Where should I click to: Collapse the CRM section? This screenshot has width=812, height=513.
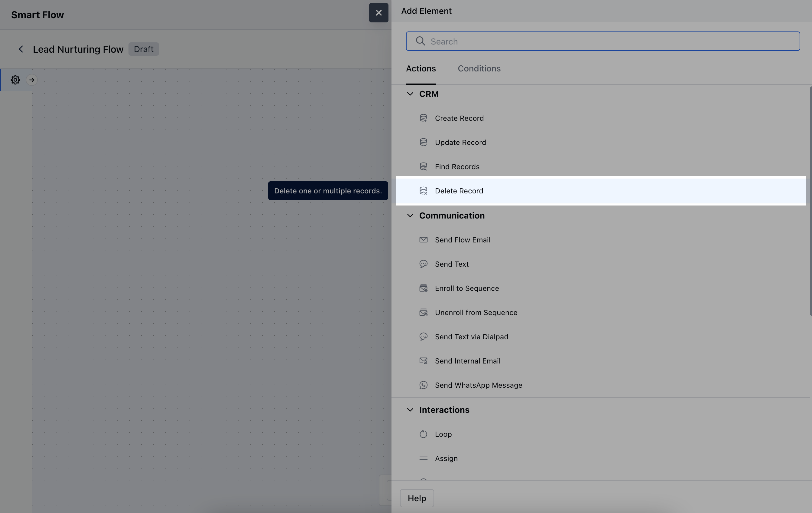410,94
